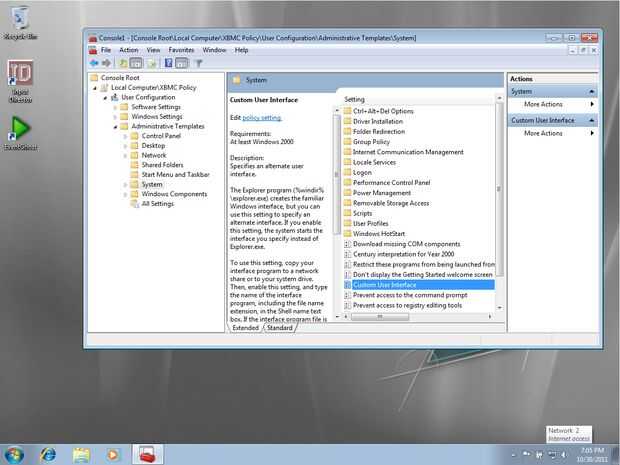The image size is (620, 465).
Task: Launch Windows Media Player from taskbar
Action: (x=113, y=455)
